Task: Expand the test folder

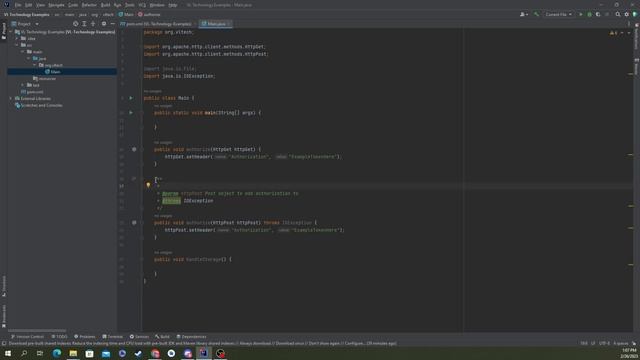Action: [x=23, y=85]
